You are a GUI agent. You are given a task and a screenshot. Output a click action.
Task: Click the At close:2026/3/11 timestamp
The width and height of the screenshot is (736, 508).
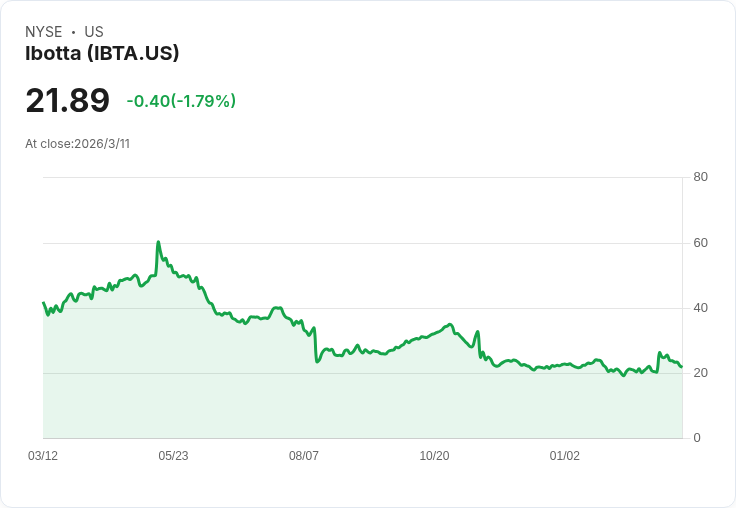coord(78,144)
